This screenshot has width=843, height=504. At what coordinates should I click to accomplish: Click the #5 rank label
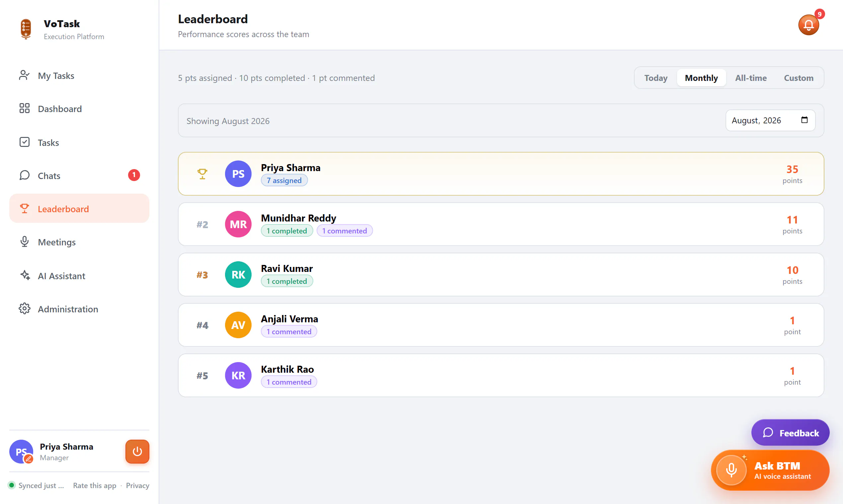pos(202,376)
